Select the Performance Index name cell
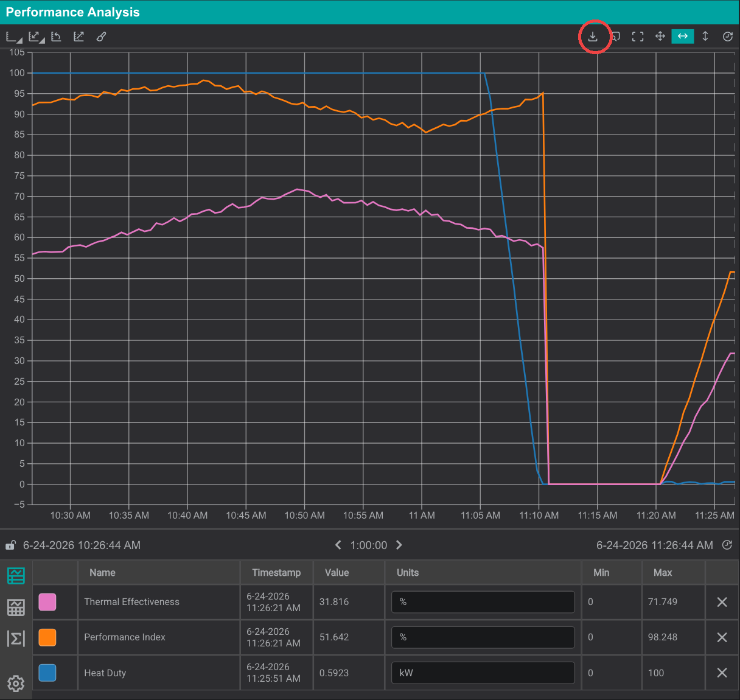 [159, 637]
